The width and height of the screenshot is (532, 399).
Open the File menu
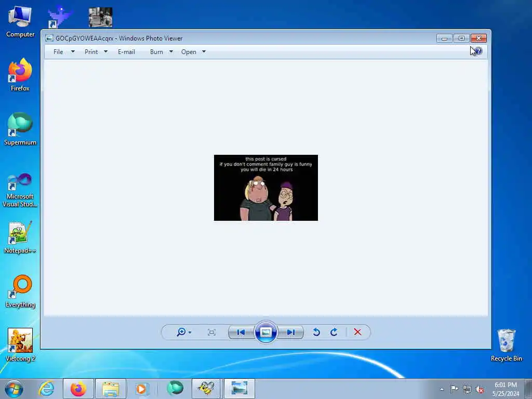pyautogui.click(x=58, y=52)
